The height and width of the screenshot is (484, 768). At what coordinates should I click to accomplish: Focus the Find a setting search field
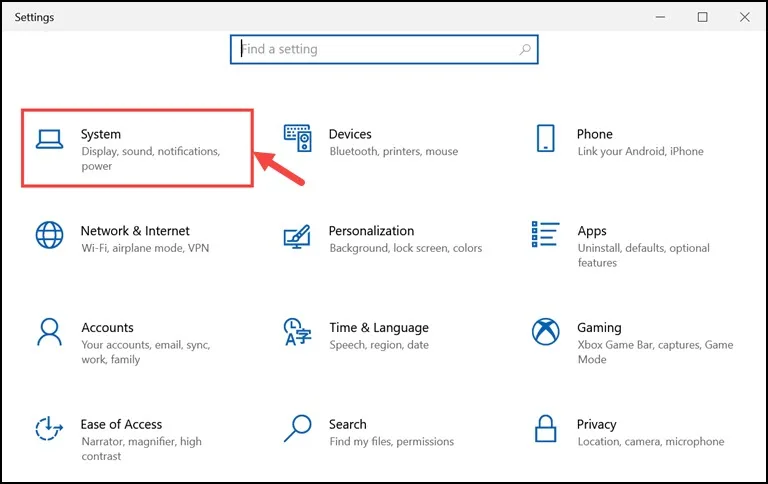pyautogui.click(x=384, y=49)
